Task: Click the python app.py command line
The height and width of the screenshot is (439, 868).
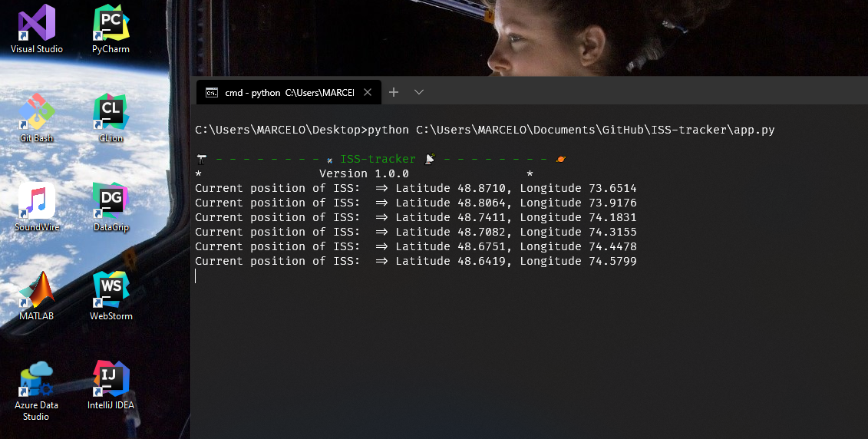Action: point(484,130)
